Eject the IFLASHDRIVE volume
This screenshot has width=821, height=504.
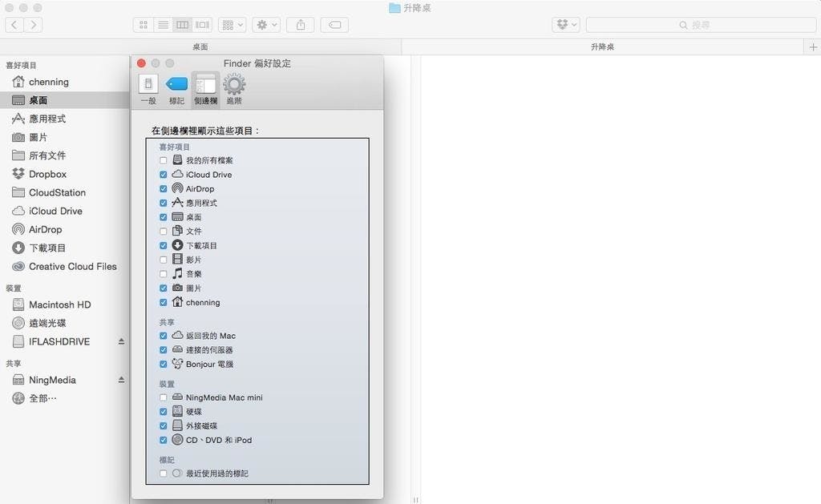tap(121, 341)
